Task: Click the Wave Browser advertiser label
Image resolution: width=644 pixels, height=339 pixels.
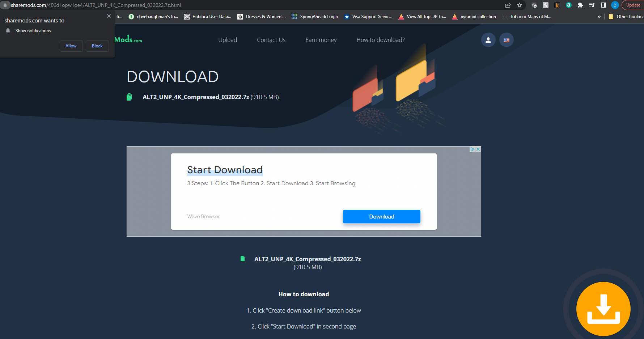Action: [203, 216]
